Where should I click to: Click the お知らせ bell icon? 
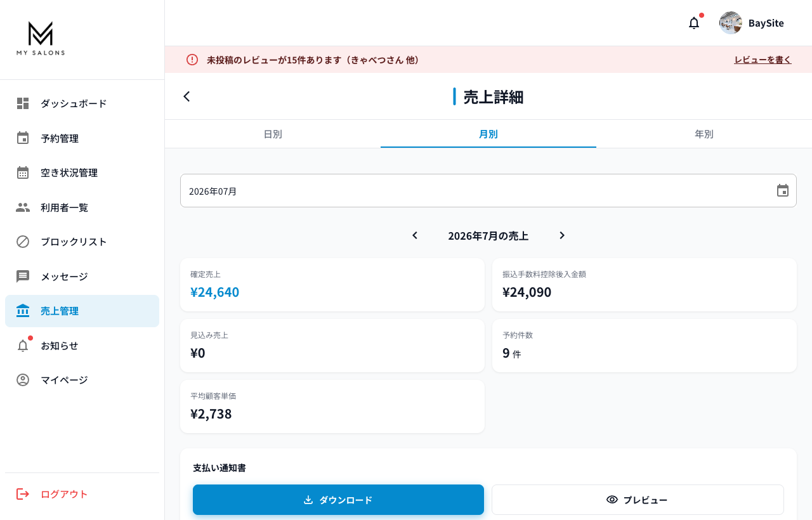(23, 346)
